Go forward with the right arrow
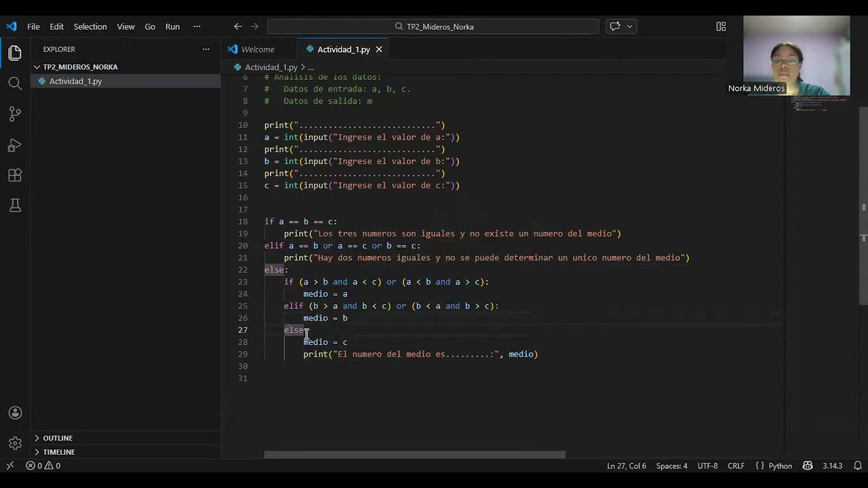 pyautogui.click(x=254, y=26)
